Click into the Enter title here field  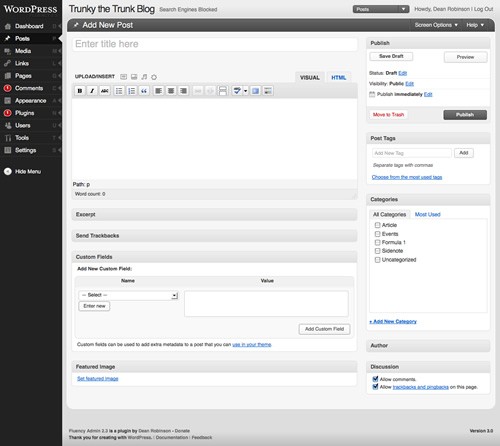coord(215,44)
